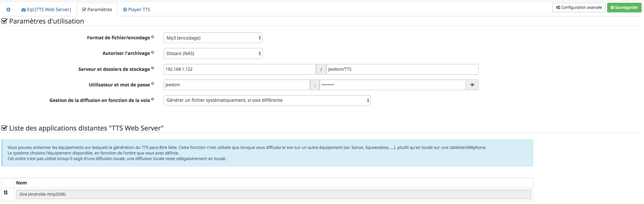Viewport: 644px width, 204px height.
Task: Click the blue information message box
Action: (267, 153)
